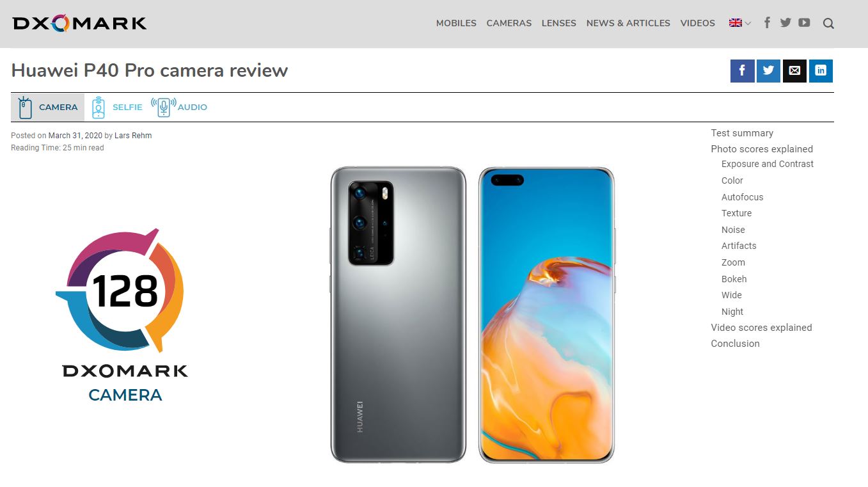Screen dimensions: 868x487
Task: Share review by email envelope icon
Action: click(794, 70)
